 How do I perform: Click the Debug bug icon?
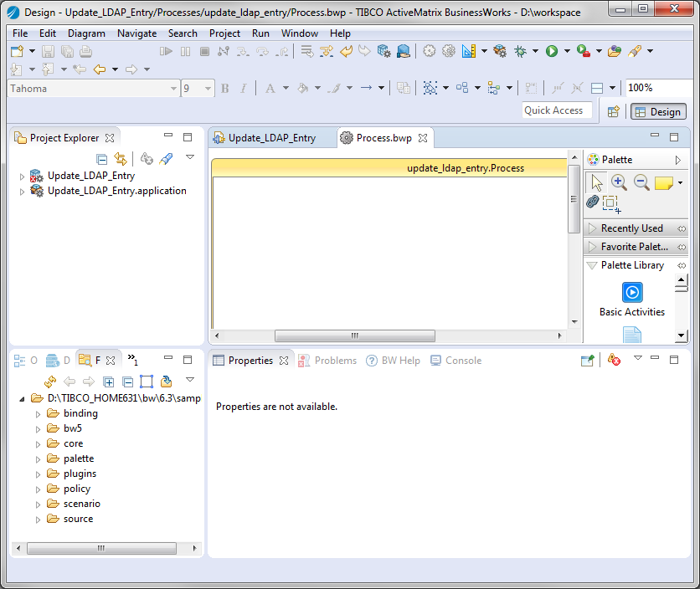point(520,51)
